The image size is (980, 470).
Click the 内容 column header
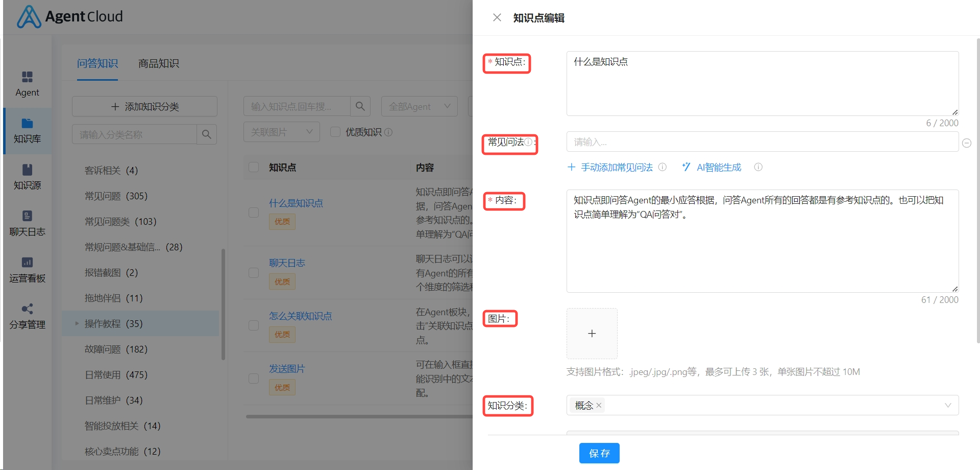pyautogui.click(x=425, y=167)
